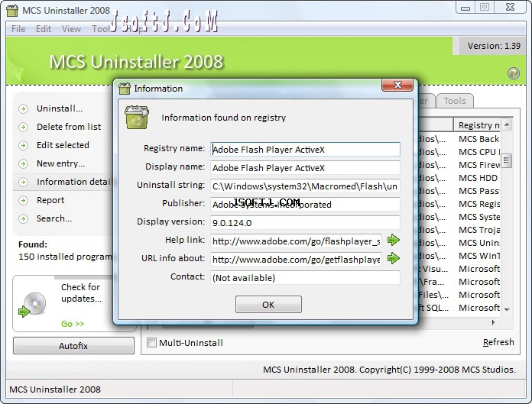
Task: Click the arrow icon beside Information details
Action: (x=23, y=182)
